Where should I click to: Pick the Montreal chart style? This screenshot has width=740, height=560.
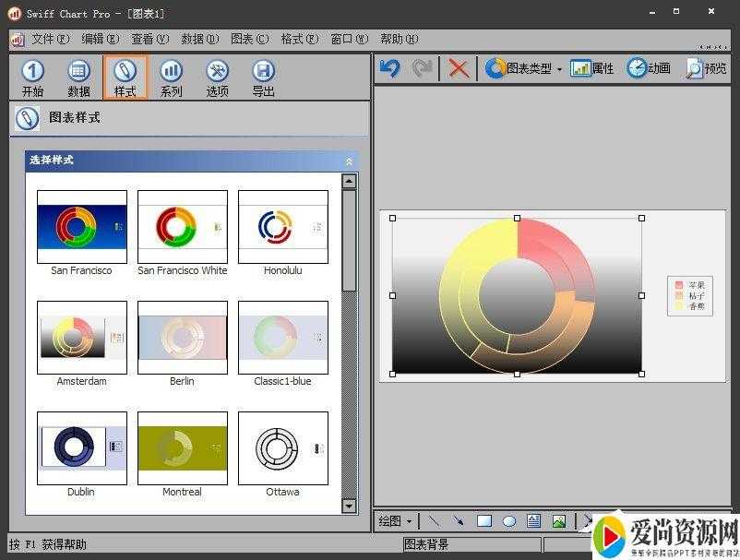183,448
